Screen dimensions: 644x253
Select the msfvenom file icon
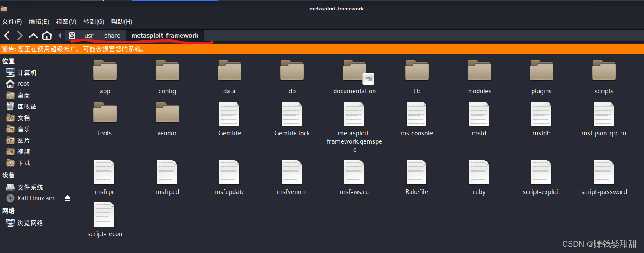coord(292,172)
